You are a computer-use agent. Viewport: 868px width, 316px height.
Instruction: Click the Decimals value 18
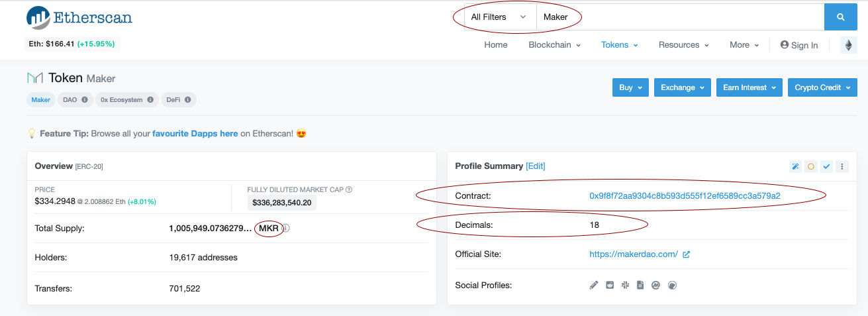coord(594,225)
